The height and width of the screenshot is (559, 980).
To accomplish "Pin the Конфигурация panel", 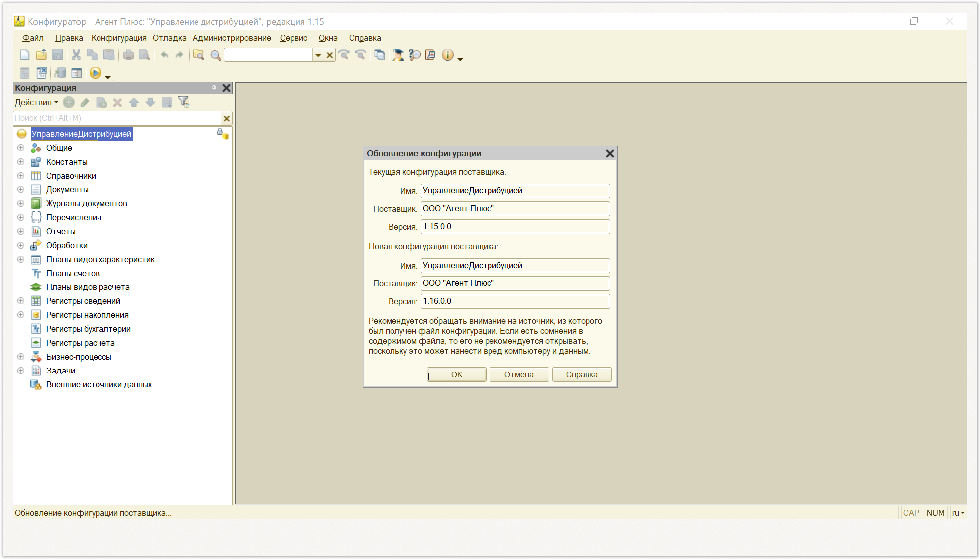I will click(214, 88).
